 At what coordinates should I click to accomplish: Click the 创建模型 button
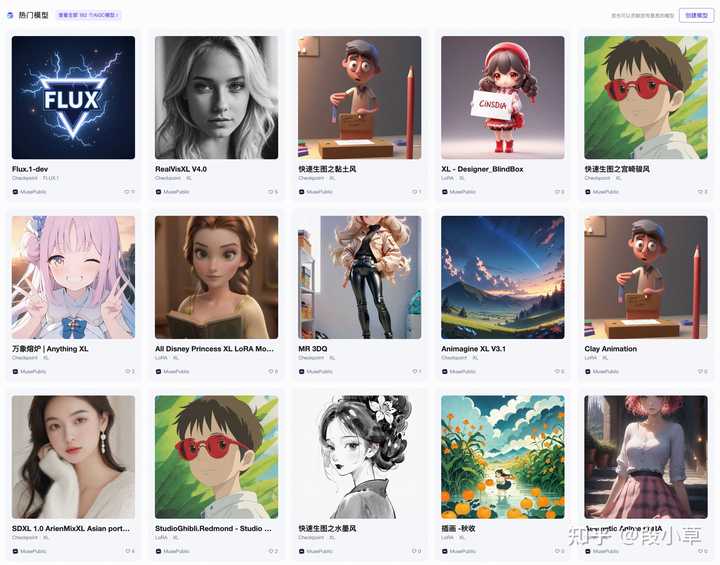(696, 15)
